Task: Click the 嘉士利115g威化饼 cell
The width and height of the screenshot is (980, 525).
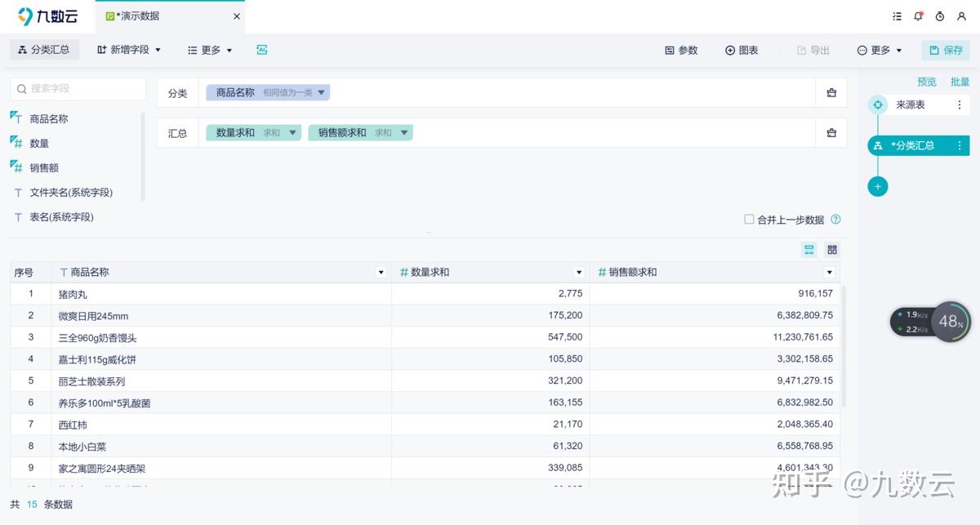Action: pos(221,359)
